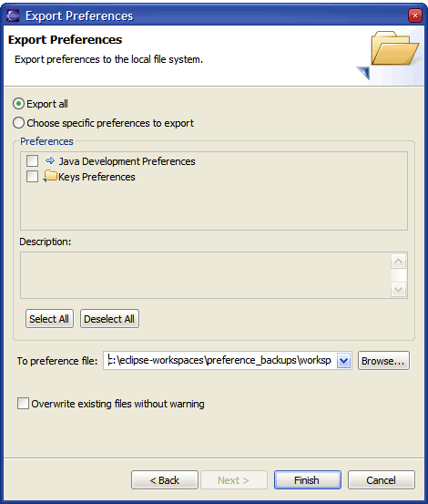Select the Export all radio button

(x=18, y=104)
